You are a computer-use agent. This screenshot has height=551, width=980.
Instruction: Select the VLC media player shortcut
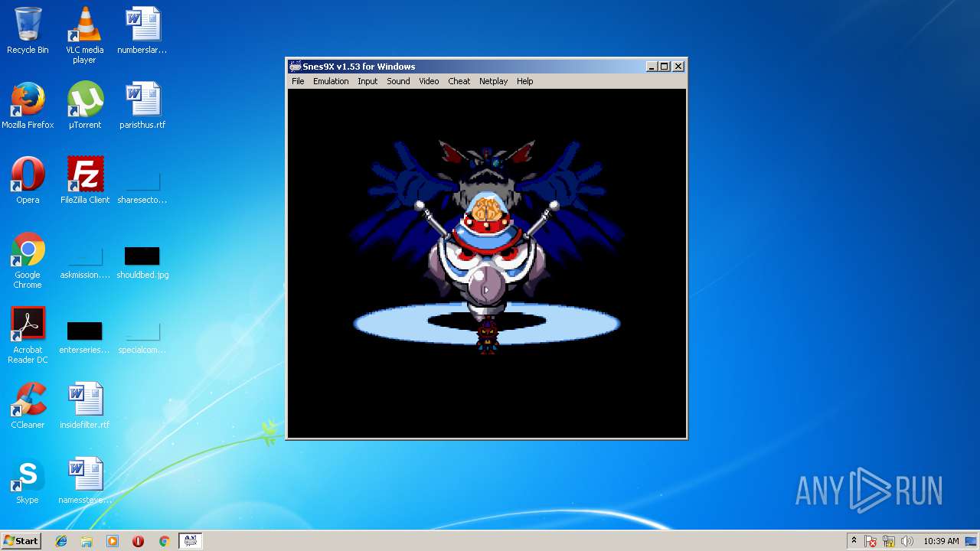84,35
